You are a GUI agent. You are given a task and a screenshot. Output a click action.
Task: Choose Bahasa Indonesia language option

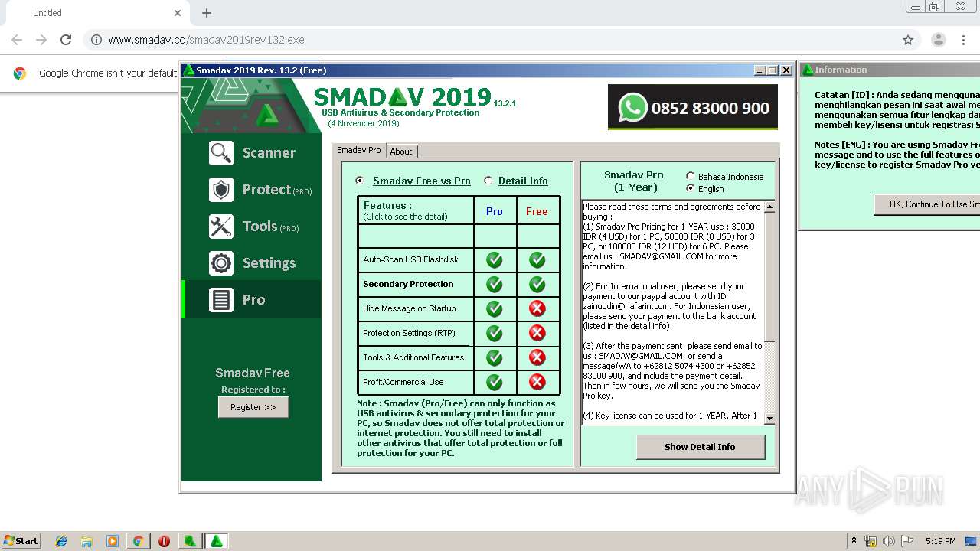click(x=691, y=176)
